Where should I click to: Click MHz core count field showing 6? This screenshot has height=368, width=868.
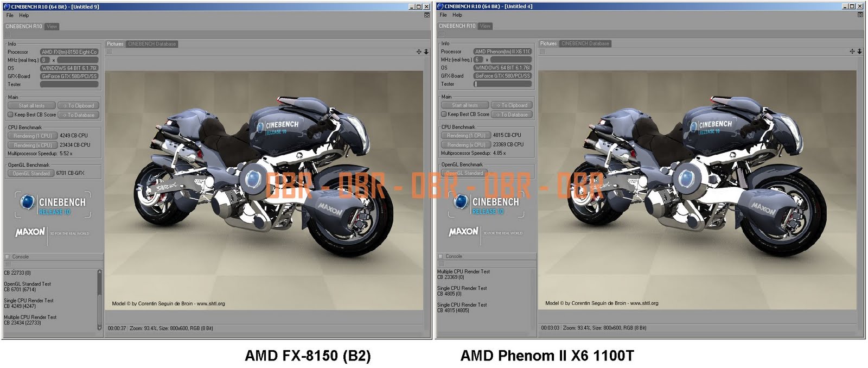478,60
